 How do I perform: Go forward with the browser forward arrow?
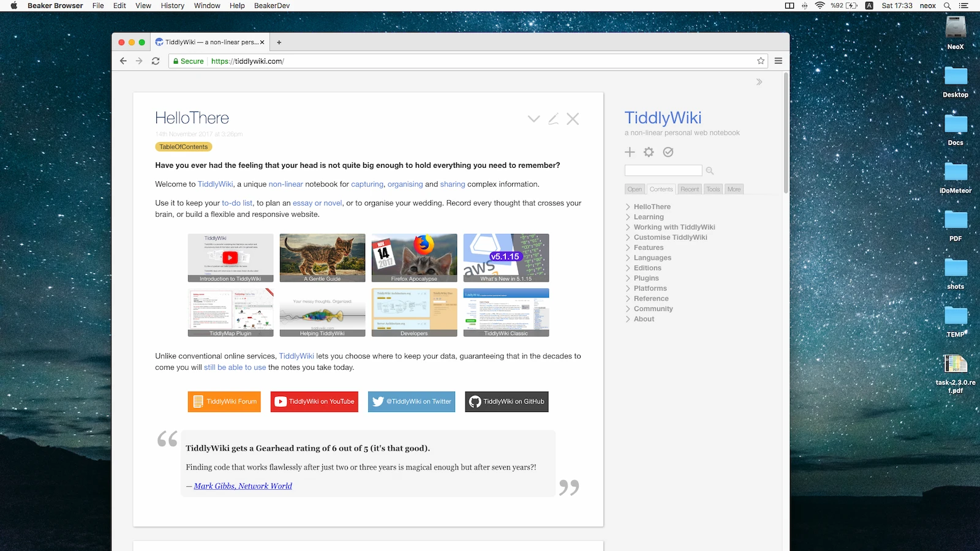(x=139, y=61)
